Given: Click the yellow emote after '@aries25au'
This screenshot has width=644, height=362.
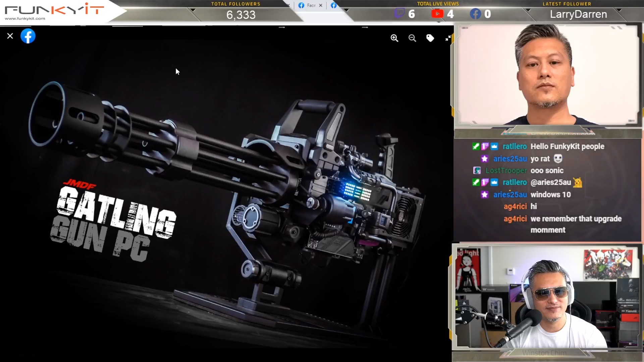Looking at the screenshot, I should tap(578, 182).
